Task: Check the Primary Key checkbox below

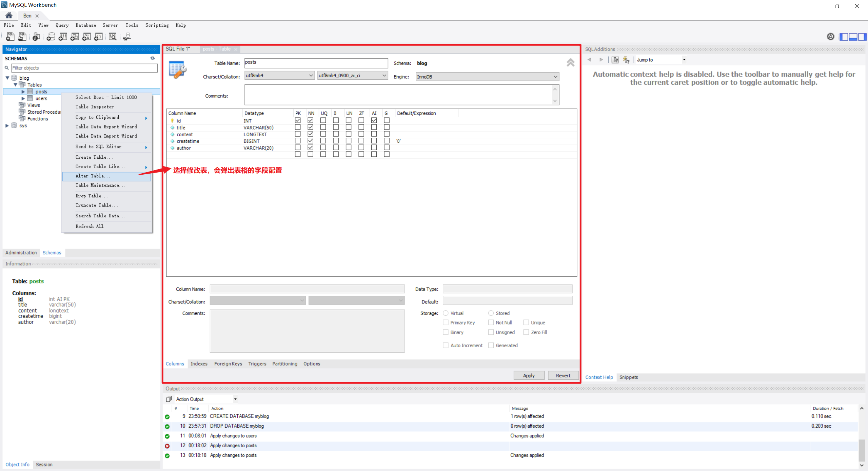Action: tap(446, 322)
